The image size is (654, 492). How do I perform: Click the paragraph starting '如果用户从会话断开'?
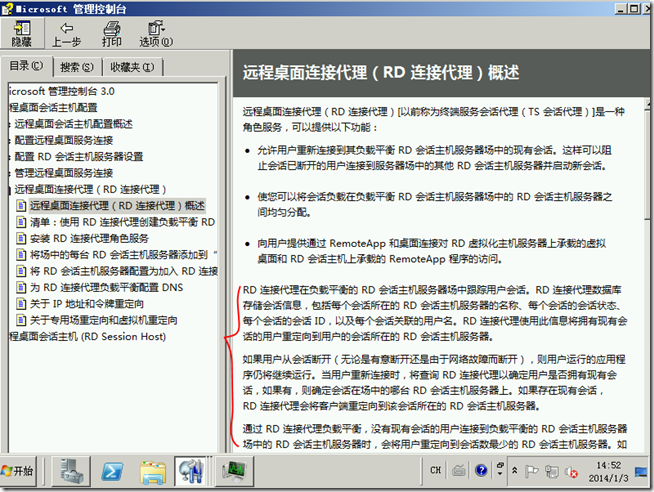[434, 382]
